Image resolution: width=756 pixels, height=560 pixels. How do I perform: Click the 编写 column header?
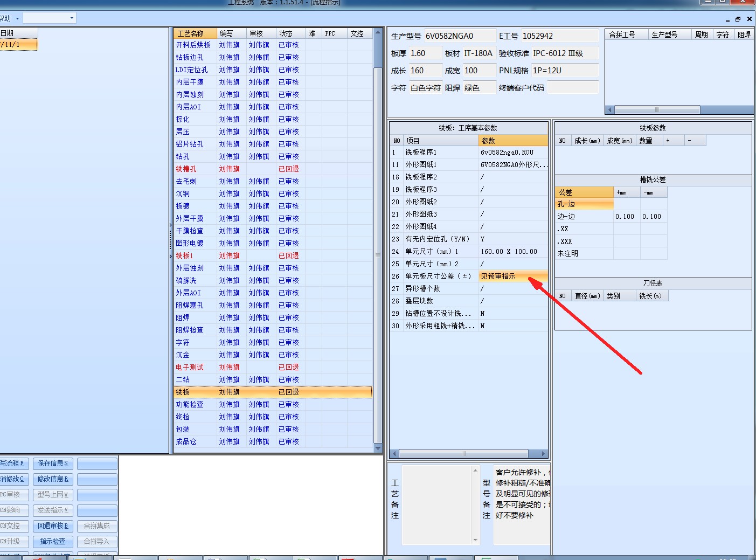(x=232, y=33)
